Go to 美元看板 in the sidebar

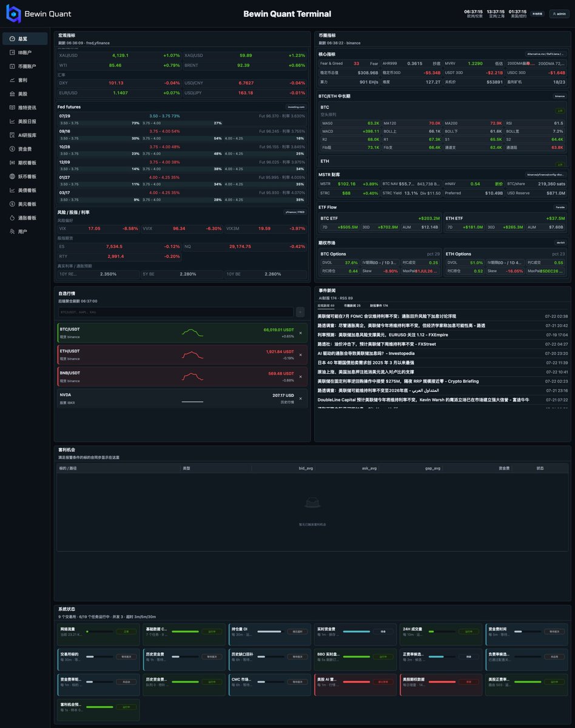coord(25,204)
